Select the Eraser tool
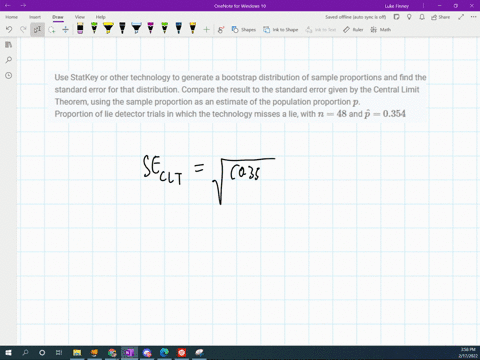 click(80, 29)
